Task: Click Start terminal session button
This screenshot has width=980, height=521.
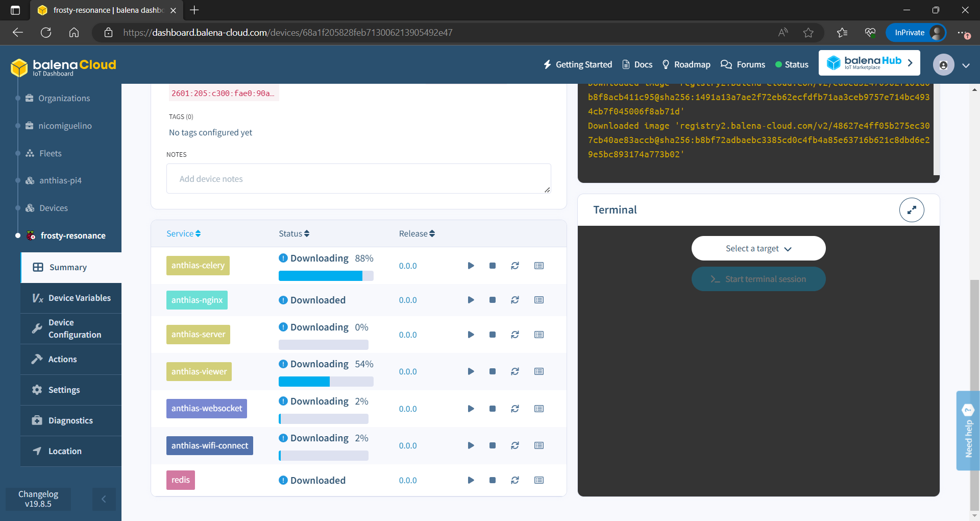Action: click(x=758, y=279)
